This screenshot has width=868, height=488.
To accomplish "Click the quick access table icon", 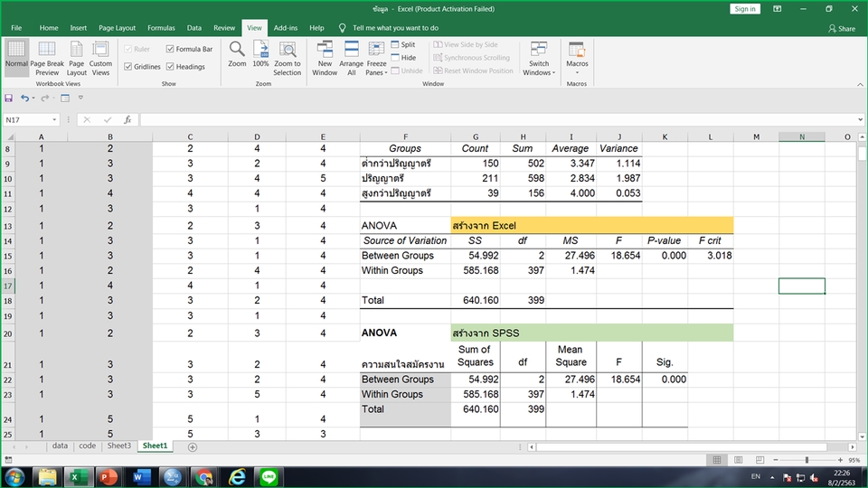I will [65, 98].
